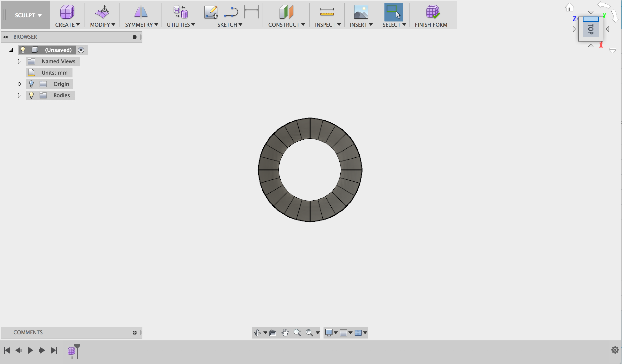Open timeline settings gear

[x=615, y=350]
